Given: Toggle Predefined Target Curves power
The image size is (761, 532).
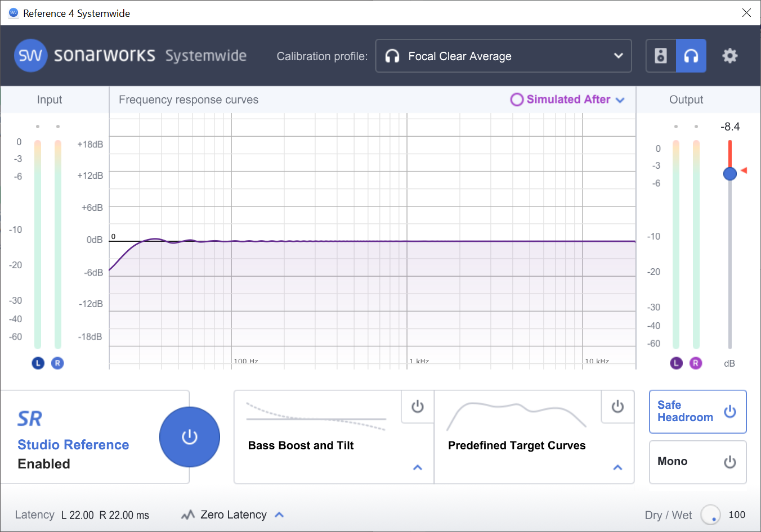Looking at the screenshot, I should [x=617, y=407].
